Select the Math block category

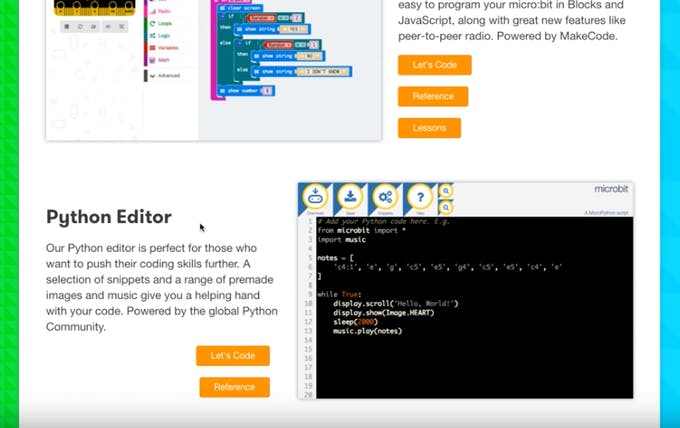point(171,60)
